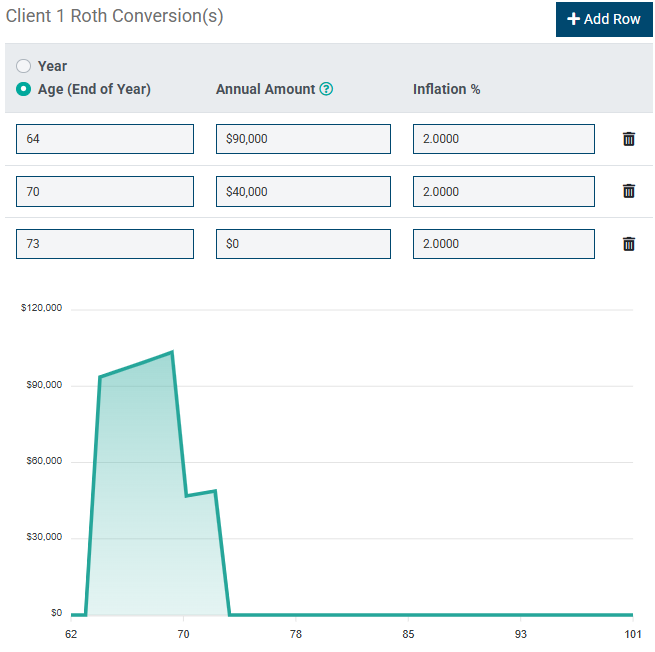Click the inflation field in the age 73 row
The image size is (655, 652).
pyautogui.click(x=503, y=243)
